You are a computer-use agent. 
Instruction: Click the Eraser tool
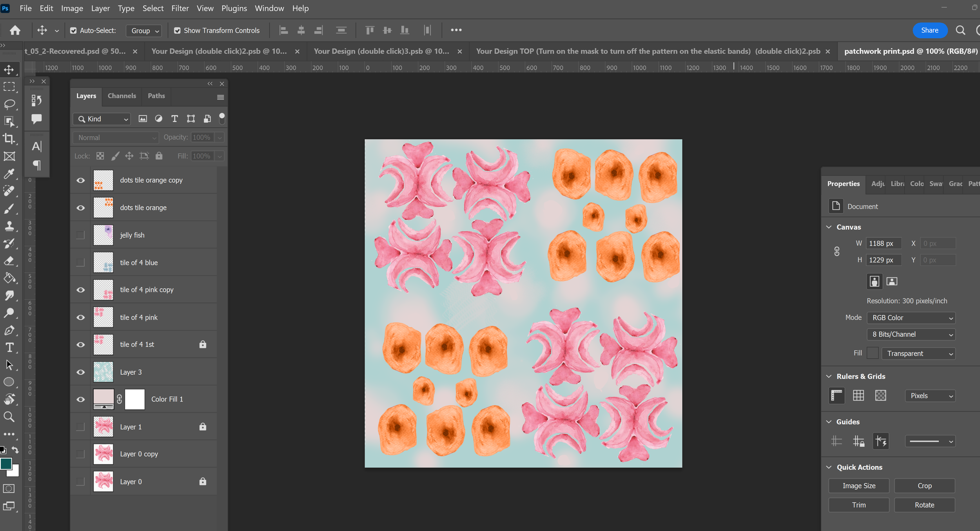(9, 261)
